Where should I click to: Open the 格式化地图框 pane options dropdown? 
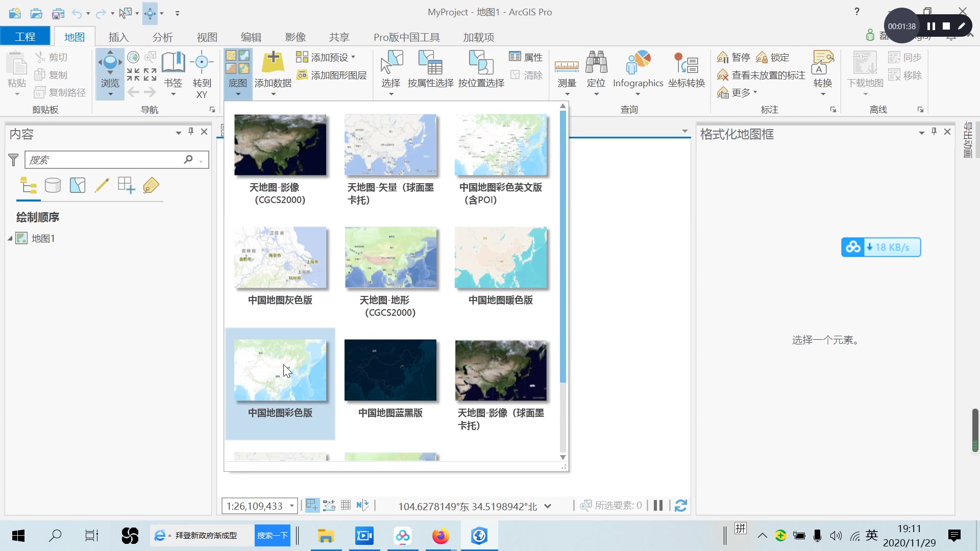pyautogui.click(x=921, y=133)
